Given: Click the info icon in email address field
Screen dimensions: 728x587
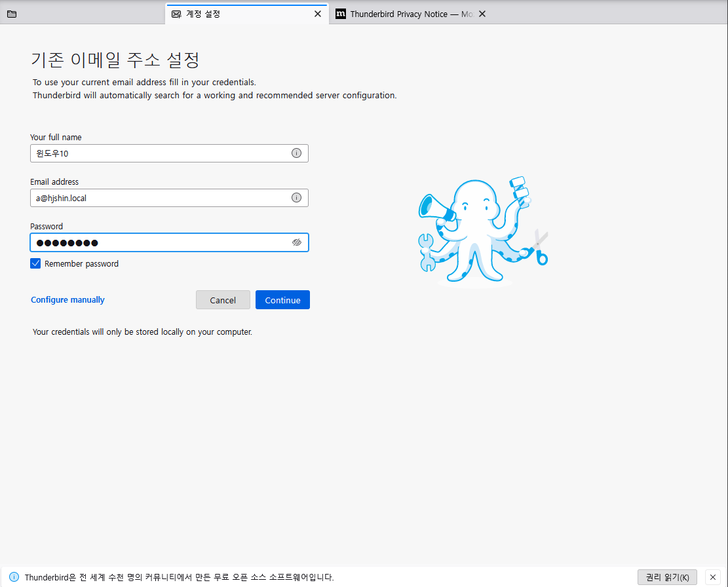Looking at the screenshot, I should [x=296, y=198].
